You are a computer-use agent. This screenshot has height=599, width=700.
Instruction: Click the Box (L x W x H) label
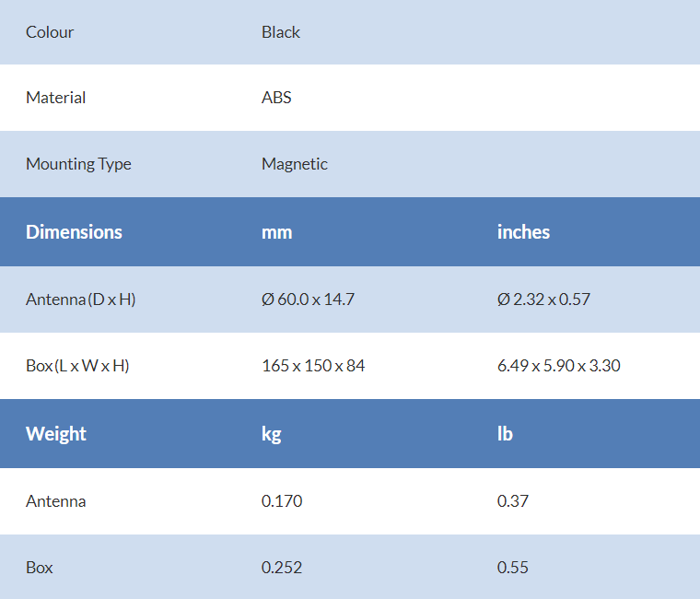77,366
